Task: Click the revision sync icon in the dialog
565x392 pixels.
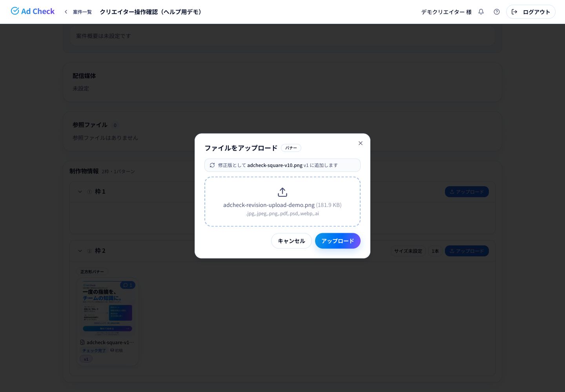Action: [x=212, y=165]
